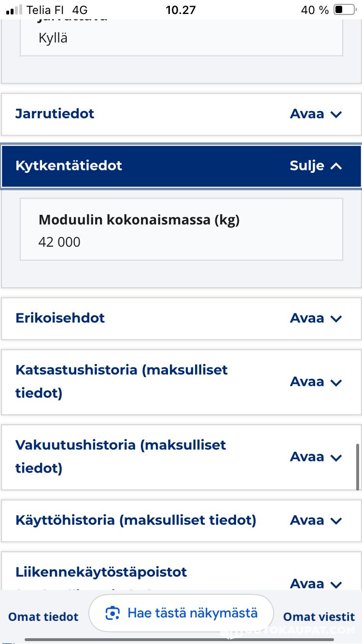Image resolution: width=362 pixels, height=644 pixels.
Task: Click chevron-down icon beside Vakuutushistoria
Action: tap(336, 458)
